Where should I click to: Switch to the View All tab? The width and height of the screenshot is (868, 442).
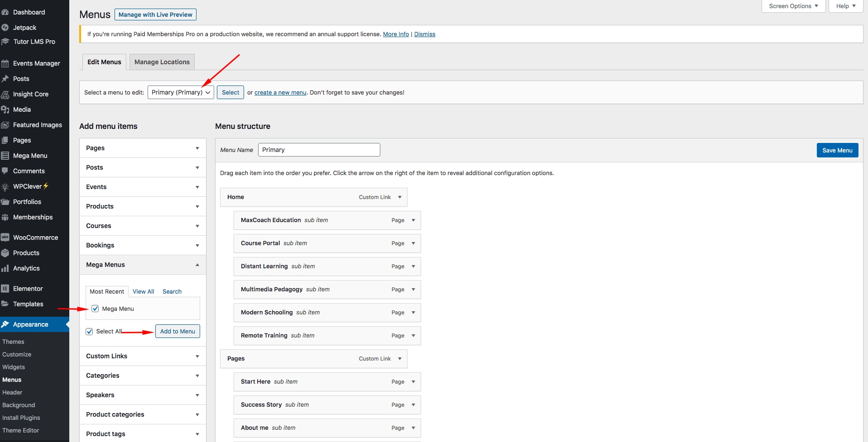(143, 291)
